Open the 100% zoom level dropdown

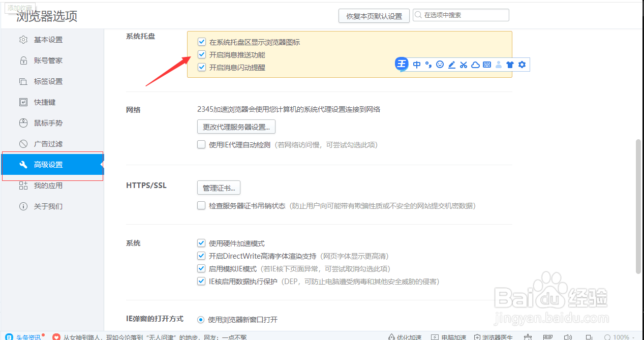pyautogui.click(x=621, y=336)
